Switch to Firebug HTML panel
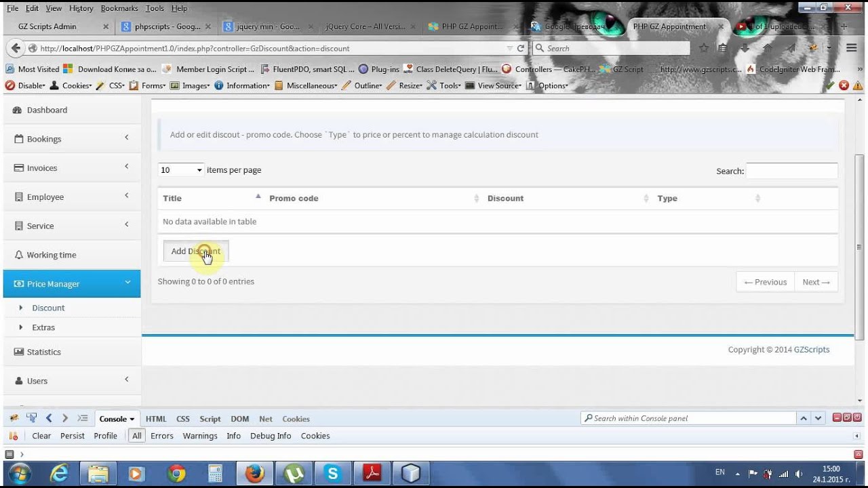The image size is (868, 488). click(156, 419)
